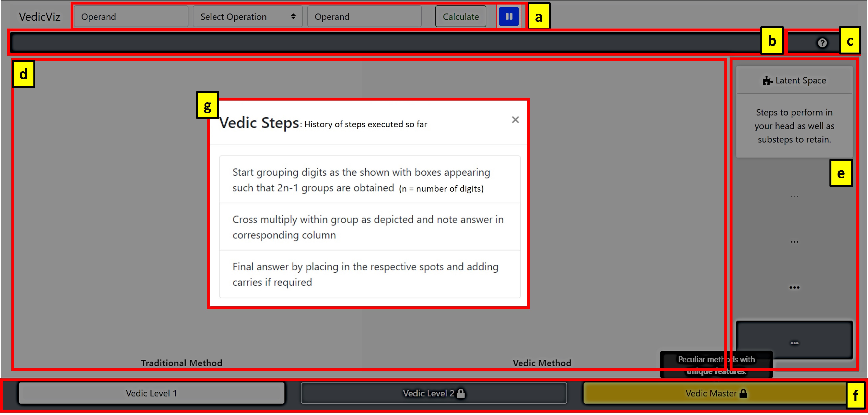Click the Select Operation dropdown arrows
This screenshot has height=415, width=868.
coord(293,17)
